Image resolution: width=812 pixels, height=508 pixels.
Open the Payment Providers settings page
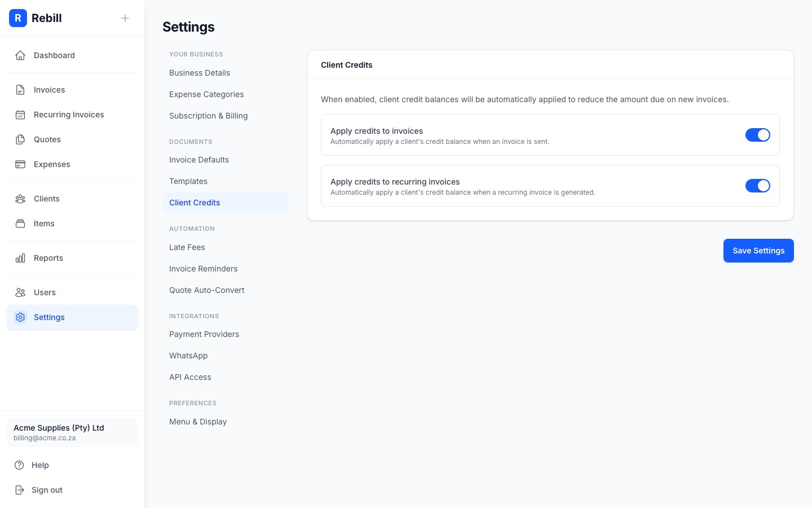[x=204, y=334]
